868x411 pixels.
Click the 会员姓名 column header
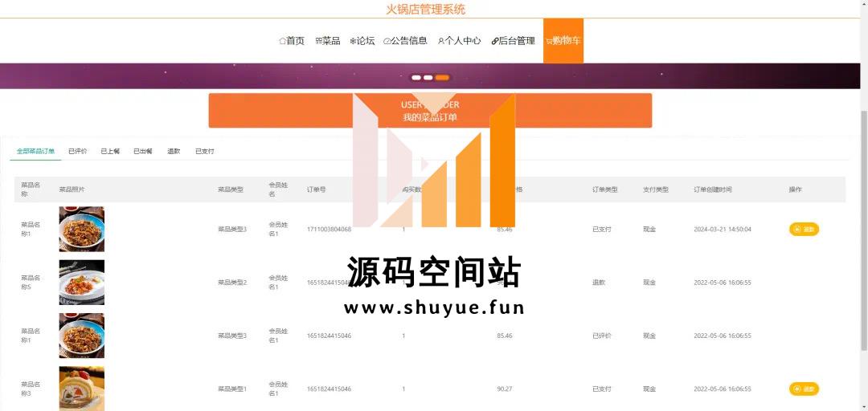click(x=278, y=189)
